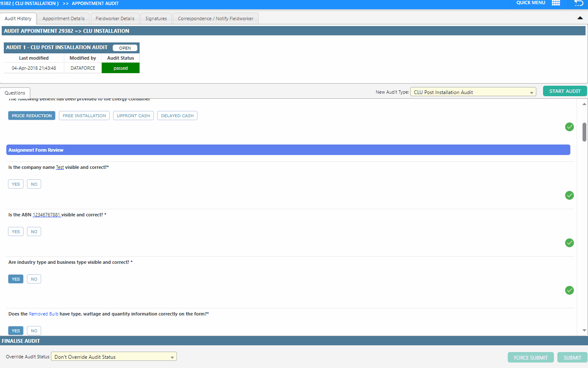
Task: Click the FINALISE AUDIT bar
Action: 294,341
